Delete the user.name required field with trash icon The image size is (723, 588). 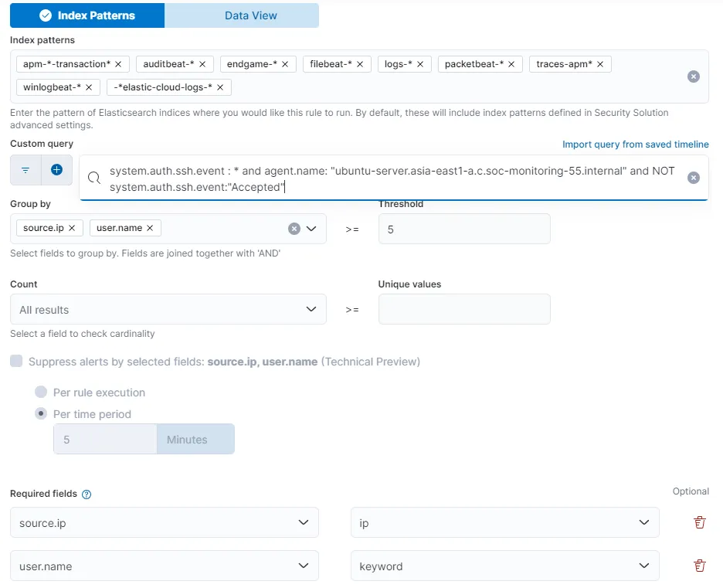[x=699, y=566]
